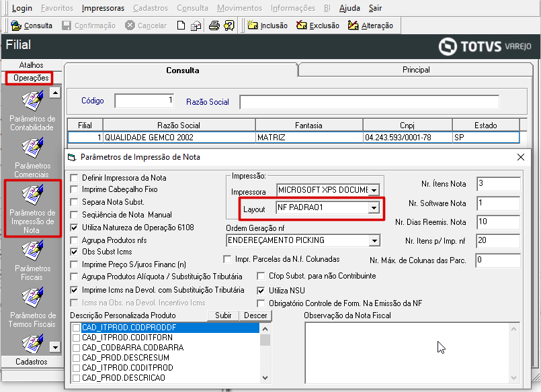Switch to Principal tab
The image size is (541, 392).
pos(416,70)
